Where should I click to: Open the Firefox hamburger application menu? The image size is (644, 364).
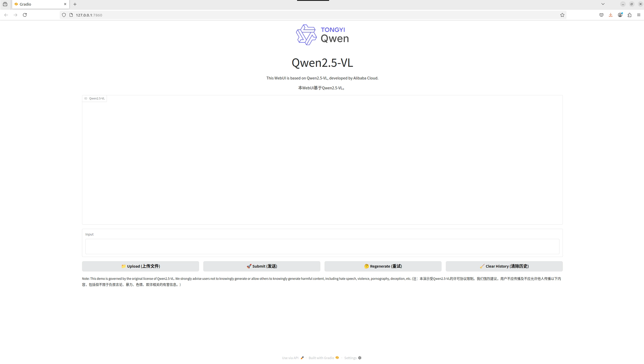pyautogui.click(x=639, y=15)
